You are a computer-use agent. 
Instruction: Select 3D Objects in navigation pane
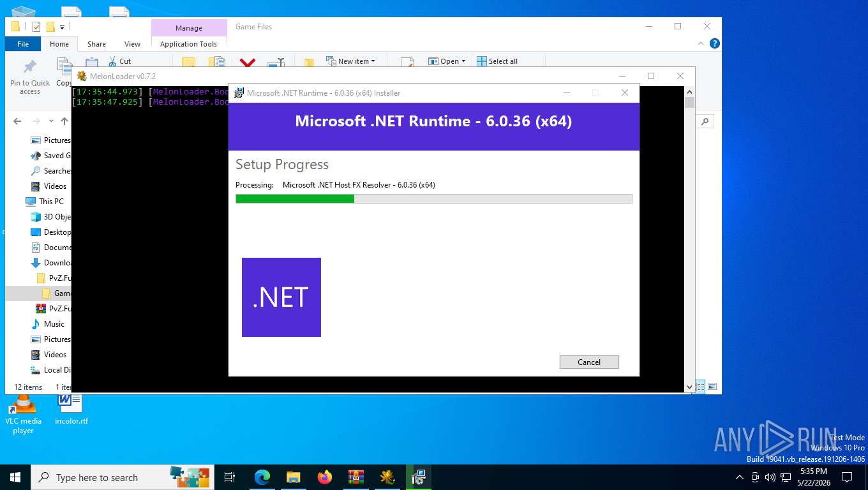(50, 216)
